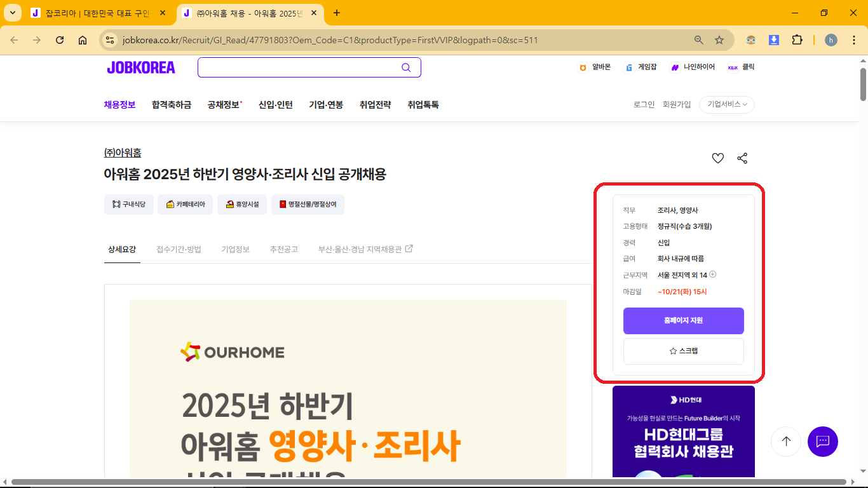Select the 합격축하금 menu item
The width and height of the screenshot is (868, 488).
tap(172, 105)
